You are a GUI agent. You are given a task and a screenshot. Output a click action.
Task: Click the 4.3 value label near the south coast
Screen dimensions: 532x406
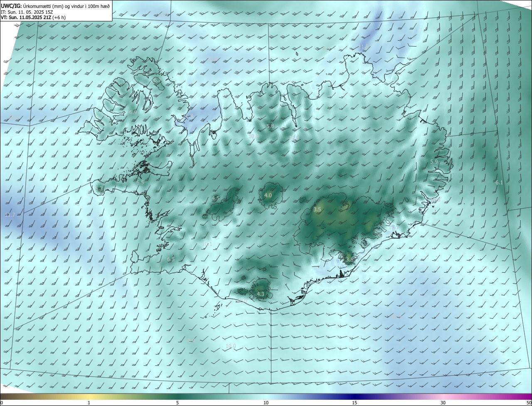pyautogui.click(x=260, y=294)
